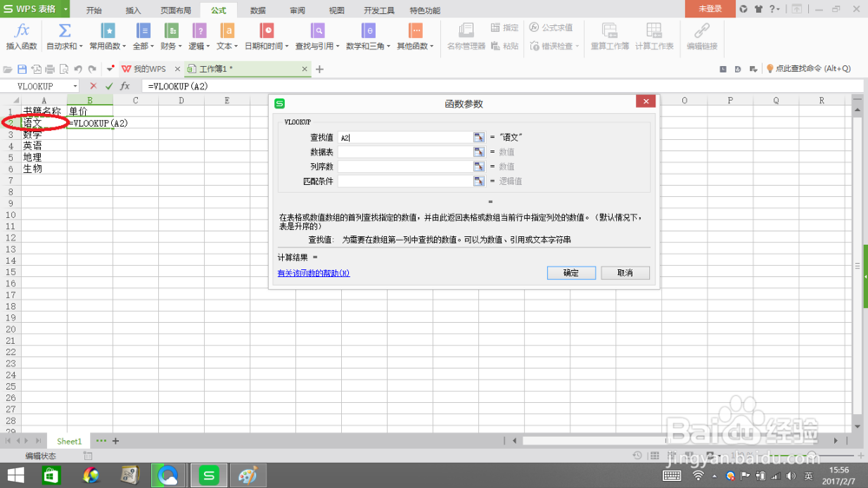Click the Print icon in quick toolbar

click(49, 69)
